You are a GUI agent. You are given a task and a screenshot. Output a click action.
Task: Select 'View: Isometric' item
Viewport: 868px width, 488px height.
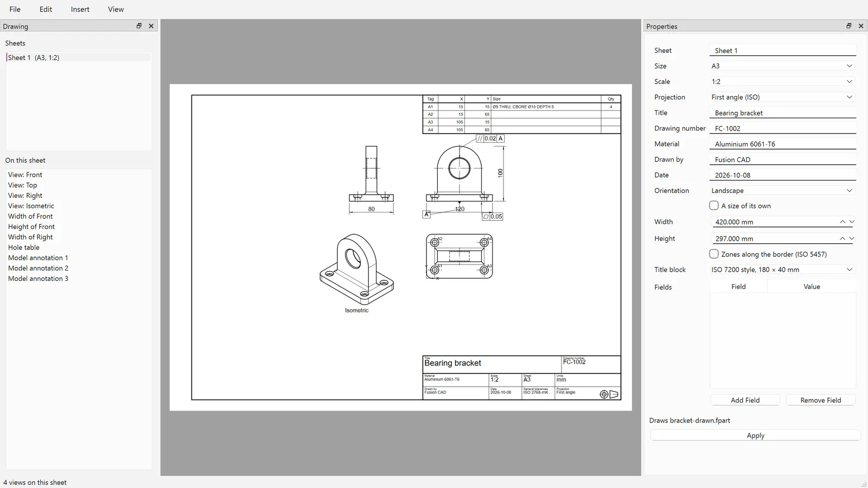pyautogui.click(x=79, y=206)
